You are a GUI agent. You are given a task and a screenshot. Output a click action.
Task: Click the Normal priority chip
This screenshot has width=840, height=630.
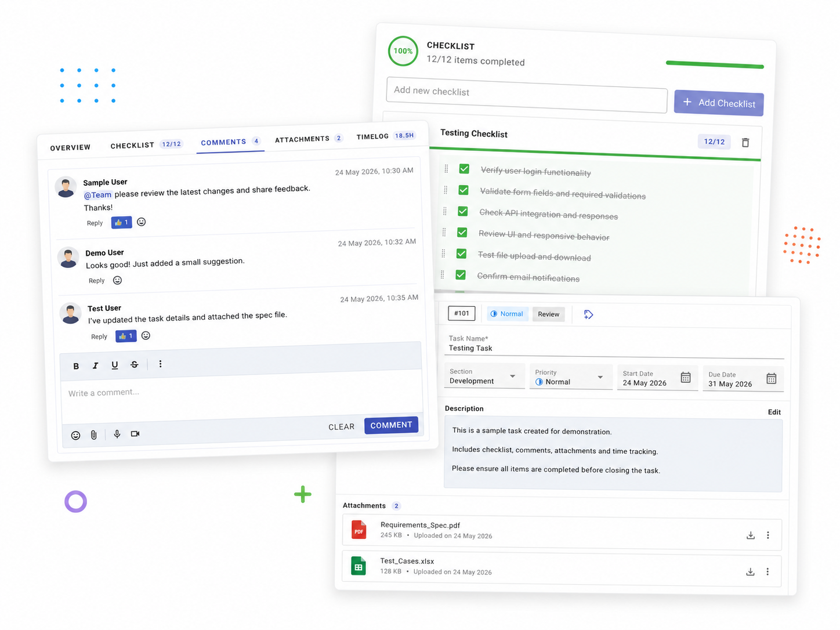[508, 314]
